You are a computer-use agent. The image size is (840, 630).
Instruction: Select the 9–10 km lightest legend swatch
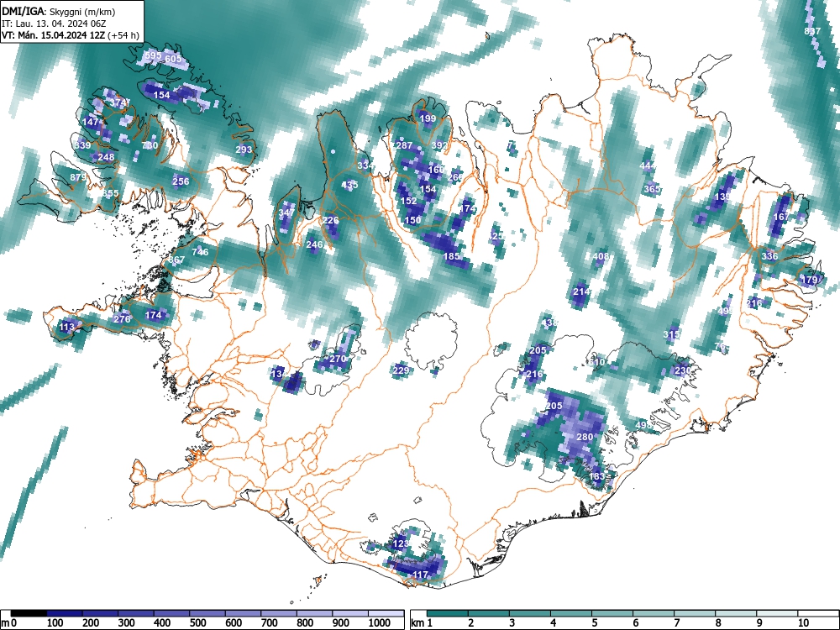[x=777, y=613]
